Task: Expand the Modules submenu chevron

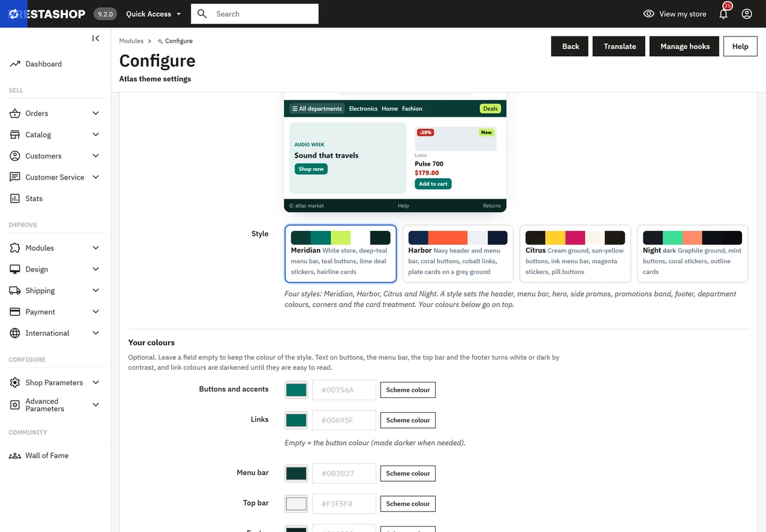Action: coord(96,248)
